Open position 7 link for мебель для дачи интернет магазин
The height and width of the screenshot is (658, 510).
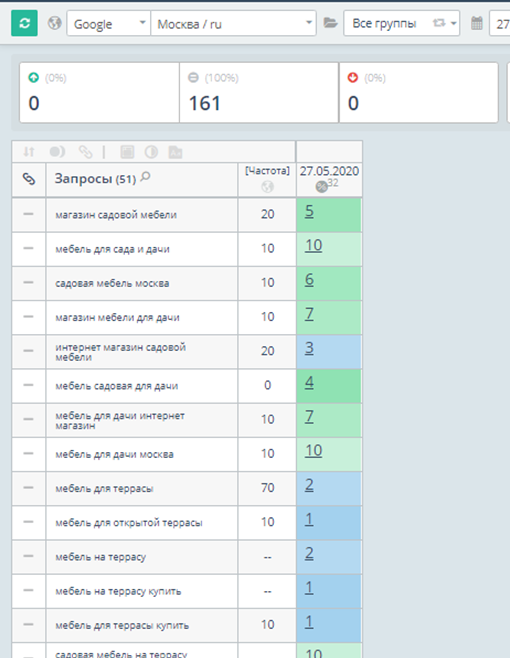pos(309,416)
